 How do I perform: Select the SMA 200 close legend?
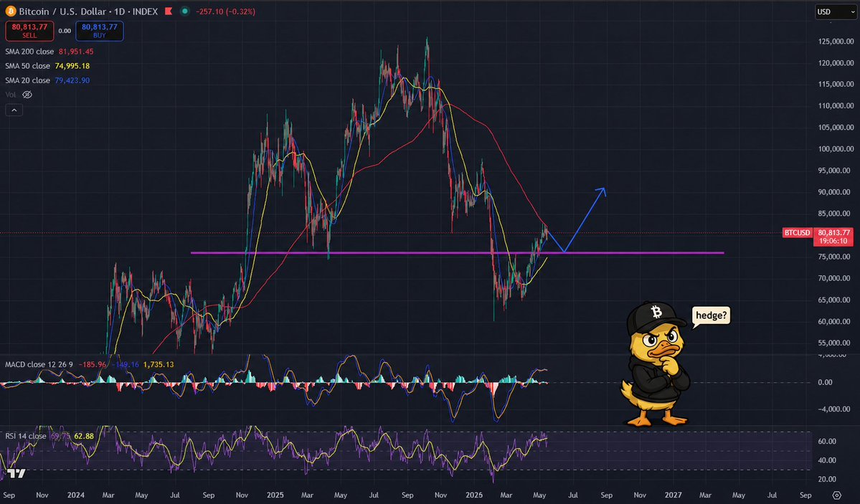(x=29, y=52)
